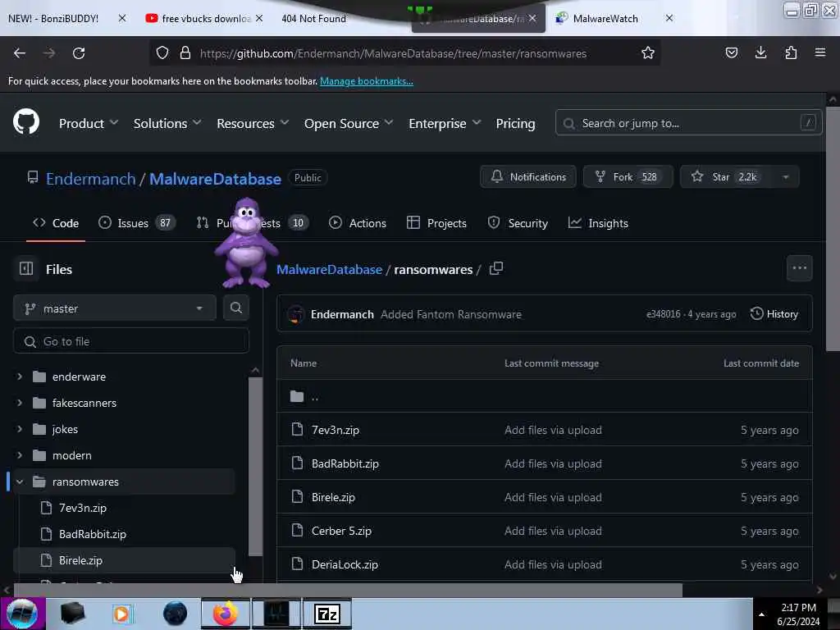Screen dimensions: 840x630
Task: Open the Firefox downloads panel
Action: coord(760,52)
